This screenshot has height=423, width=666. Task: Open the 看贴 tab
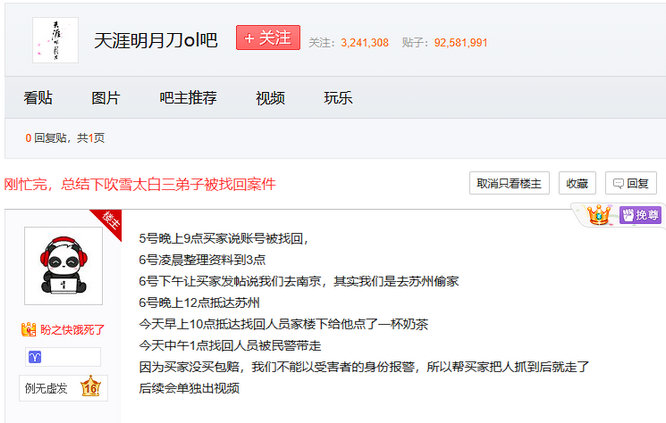tap(38, 98)
